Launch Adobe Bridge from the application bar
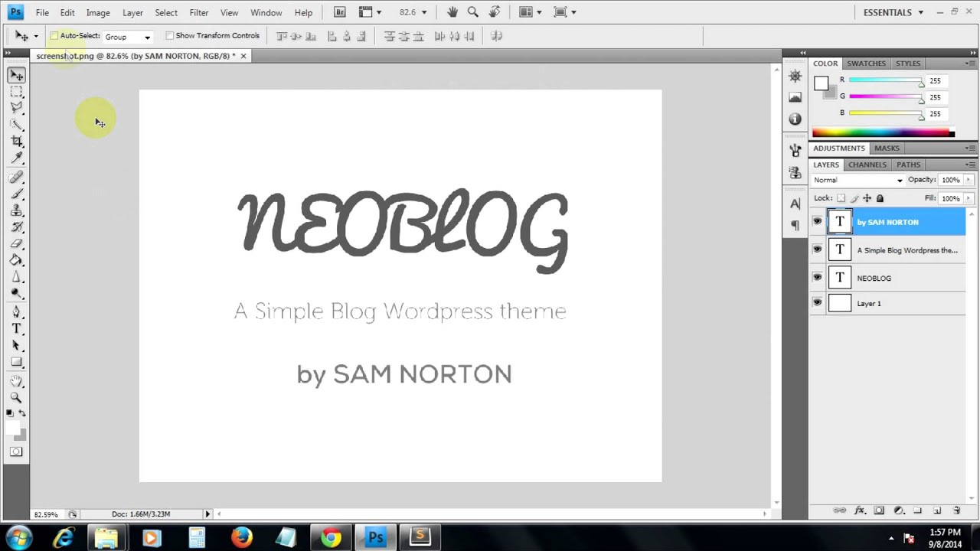This screenshot has height=551, width=980. pos(340,12)
